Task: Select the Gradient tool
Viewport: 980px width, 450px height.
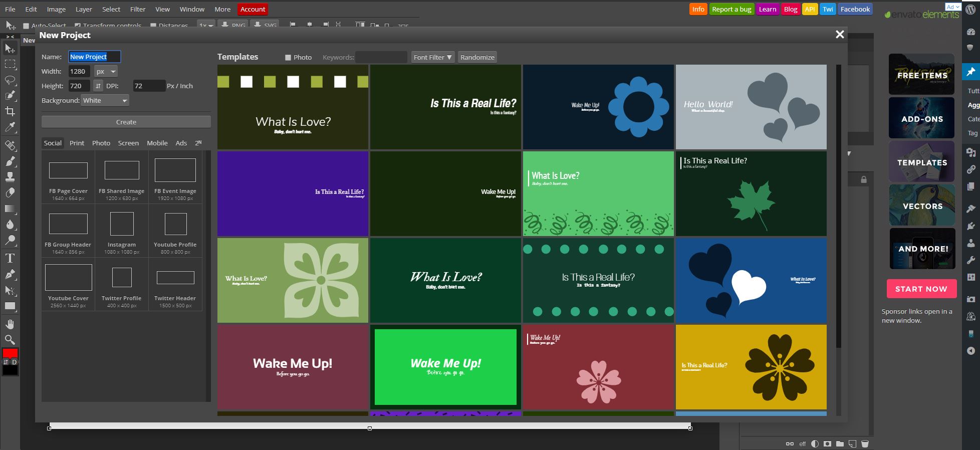Action: [10, 208]
